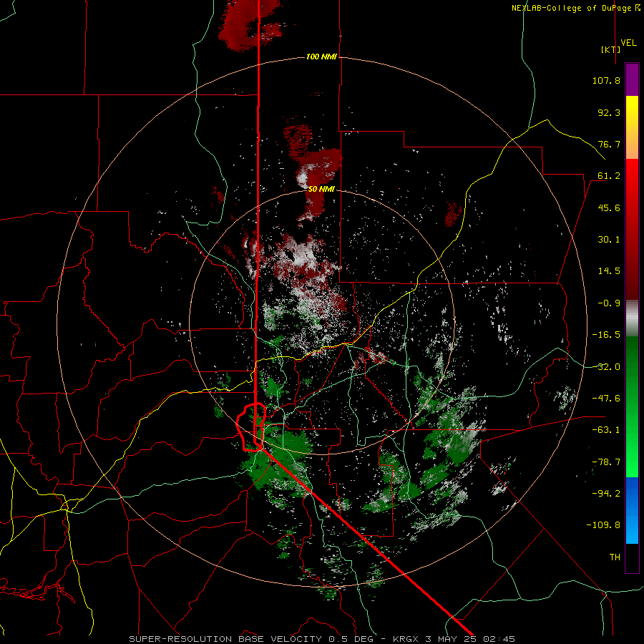Click the 107.8 legend value
Screen dimensions: 644x644
(606, 80)
